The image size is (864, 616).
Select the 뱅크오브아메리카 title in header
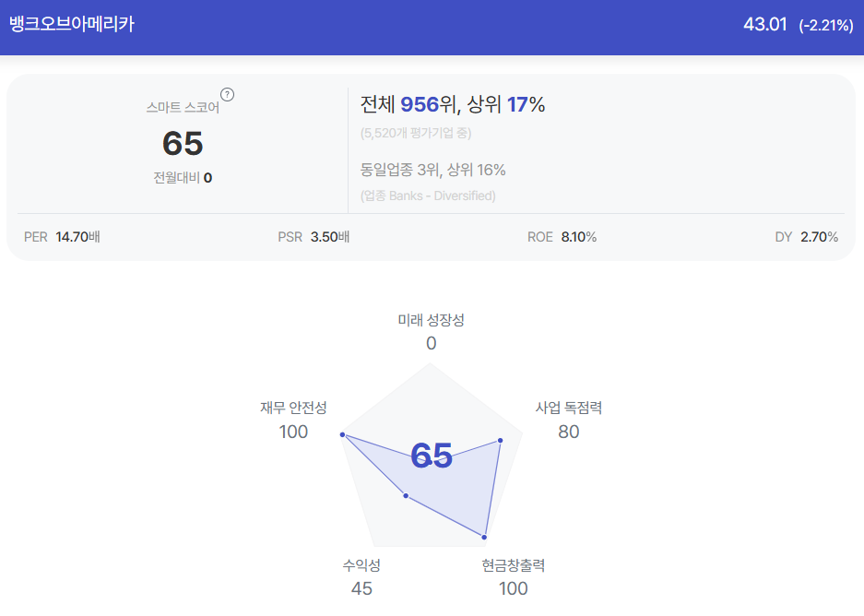coord(72,24)
